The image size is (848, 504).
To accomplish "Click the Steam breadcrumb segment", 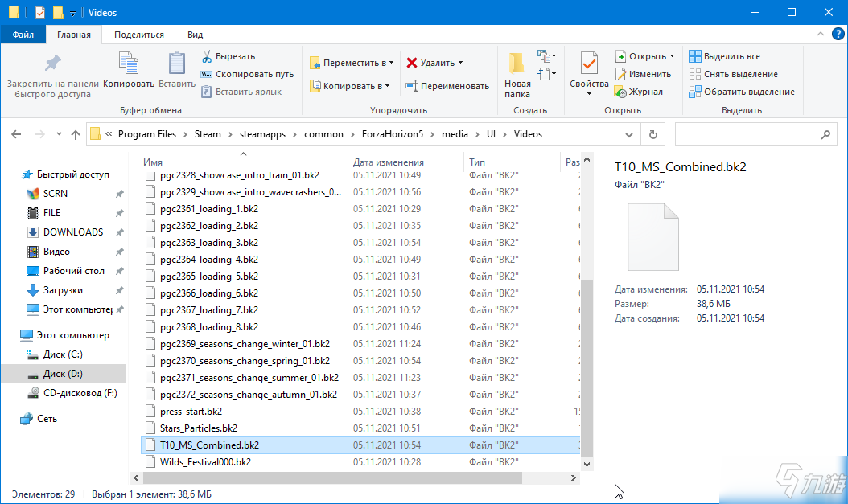I will pos(208,134).
